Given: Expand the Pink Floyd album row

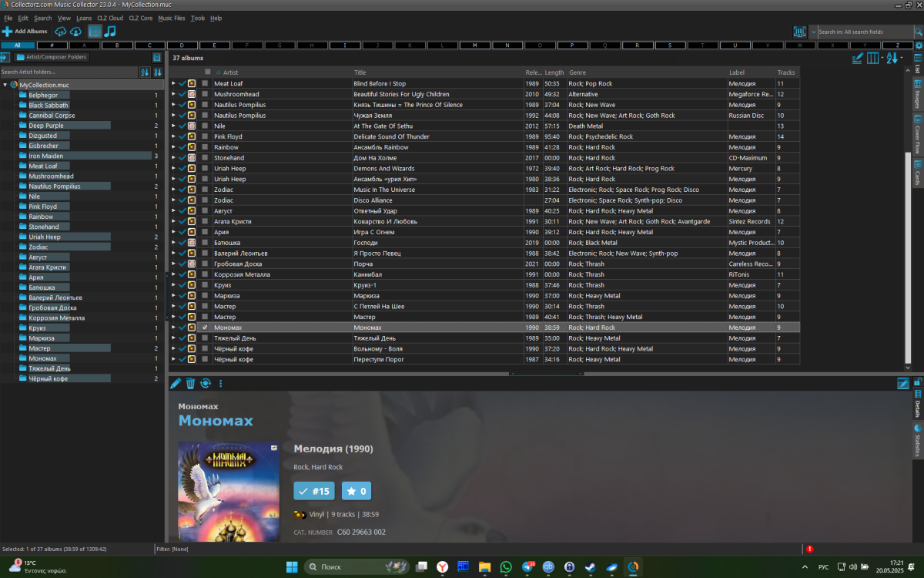Looking at the screenshot, I should tap(174, 136).
